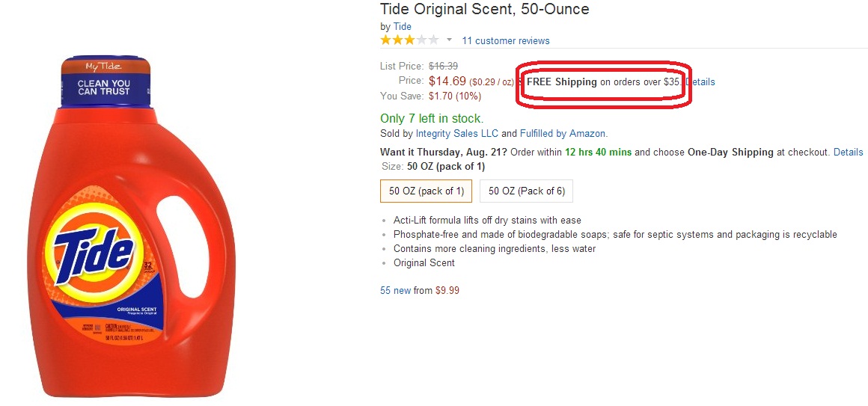Click the Fulfilled by Amazon link

(563, 134)
